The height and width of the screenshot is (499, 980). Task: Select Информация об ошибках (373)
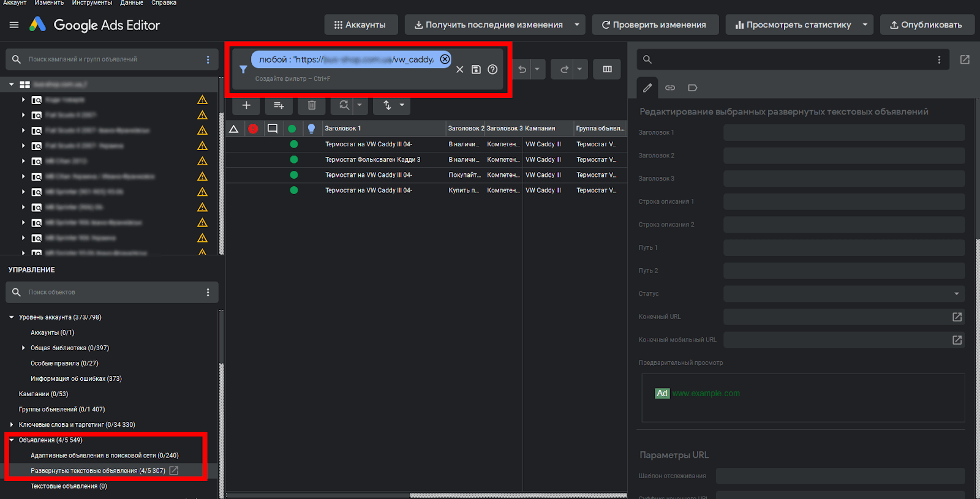[76, 378]
